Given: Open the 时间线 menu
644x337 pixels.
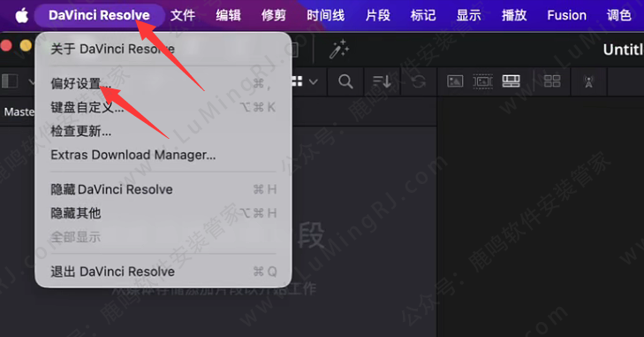Looking at the screenshot, I should click(x=325, y=16).
